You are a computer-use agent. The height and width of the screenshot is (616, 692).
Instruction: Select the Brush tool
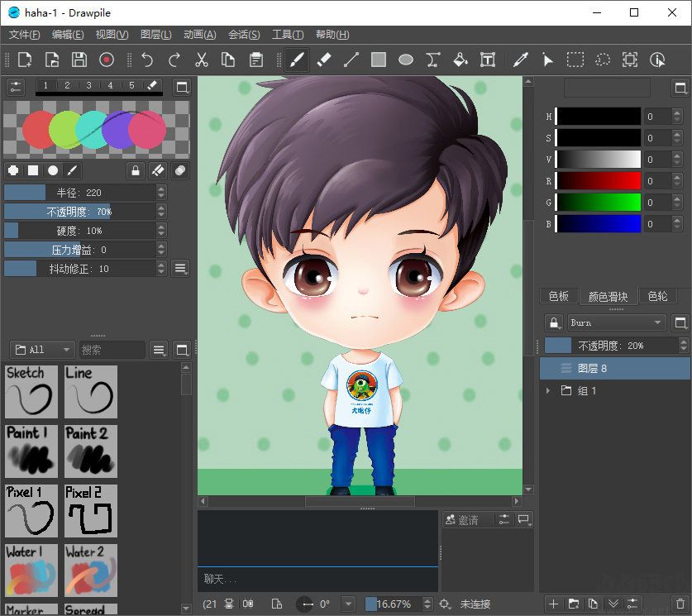click(x=295, y=60)
